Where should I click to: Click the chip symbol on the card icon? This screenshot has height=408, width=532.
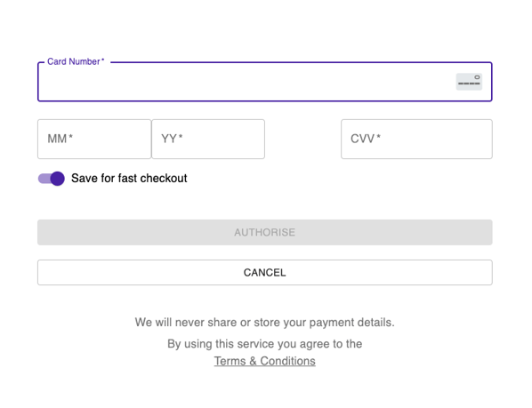tap(477, 77)
